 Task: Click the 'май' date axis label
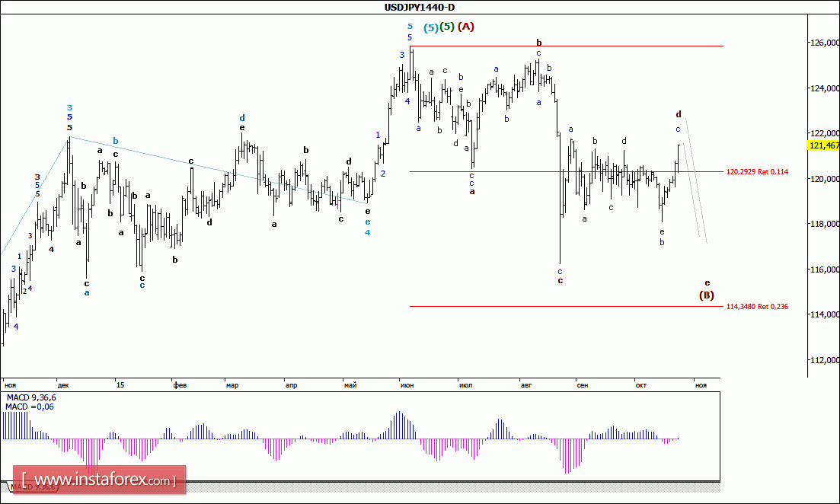(x=350, y=385)
